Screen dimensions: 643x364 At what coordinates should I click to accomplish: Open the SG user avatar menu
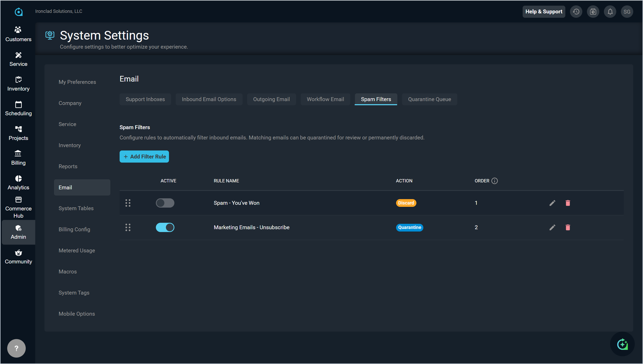pos(627,12)
